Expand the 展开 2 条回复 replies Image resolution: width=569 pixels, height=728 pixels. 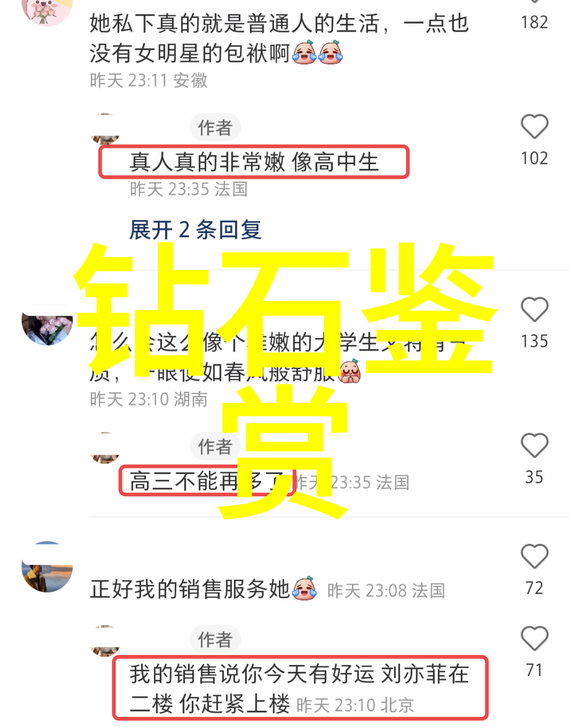[195, 230]
